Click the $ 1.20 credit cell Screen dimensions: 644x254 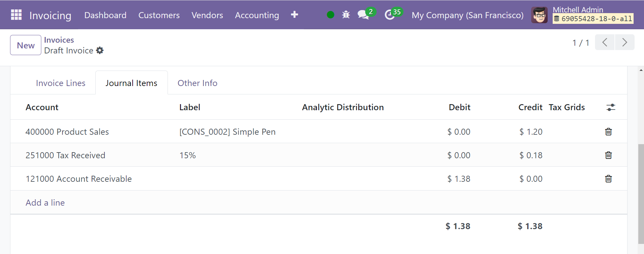[531, 132]
